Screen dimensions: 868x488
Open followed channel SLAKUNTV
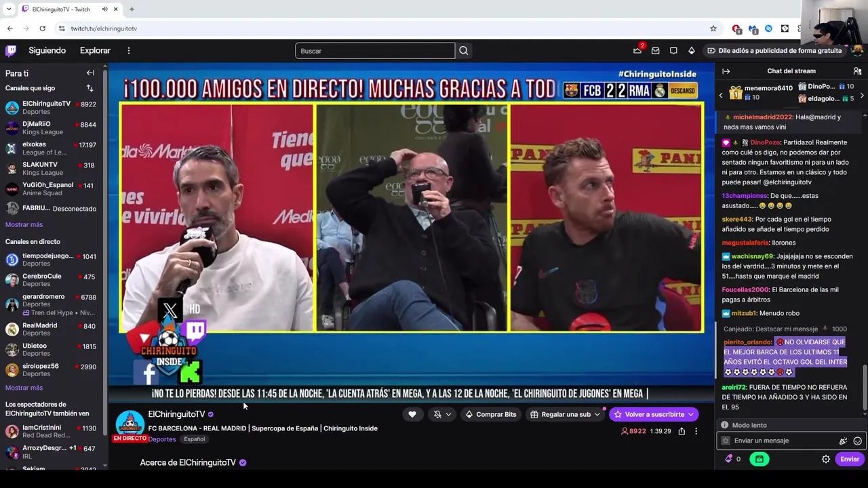pos(51,169)
